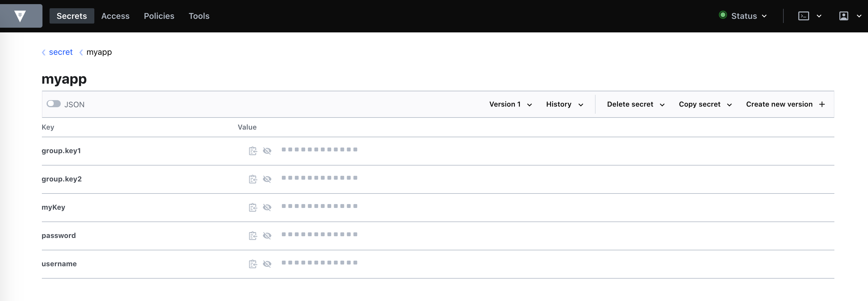Switch to the Access tab
This screenshot has width=868, height=301.
tap(115, 16)
